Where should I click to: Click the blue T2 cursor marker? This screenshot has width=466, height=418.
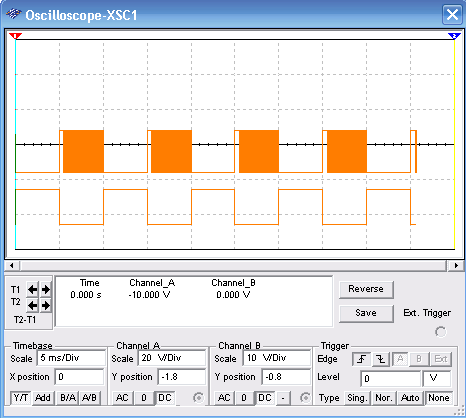pos(454,36)
